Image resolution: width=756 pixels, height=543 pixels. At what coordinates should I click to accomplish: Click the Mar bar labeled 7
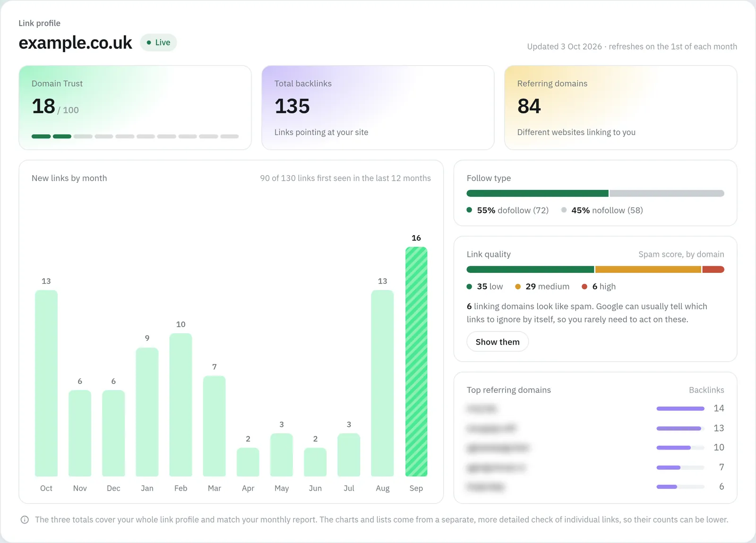[215, 426]
